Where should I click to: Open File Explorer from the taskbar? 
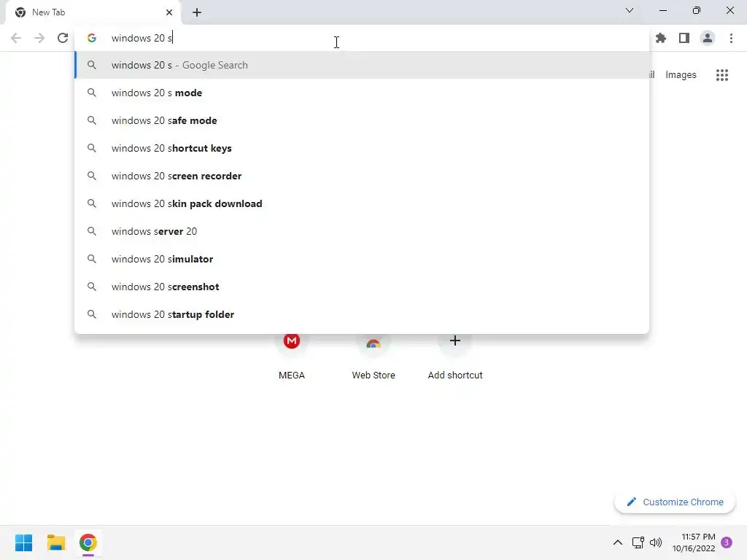tap(55, 542)
